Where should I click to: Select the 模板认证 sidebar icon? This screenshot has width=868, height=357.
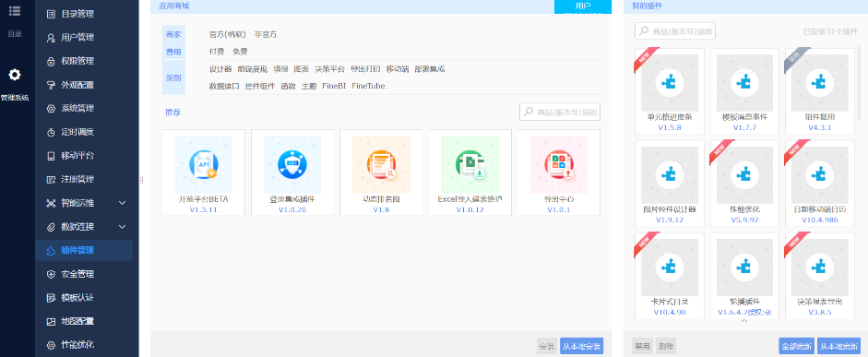(51, 298)
